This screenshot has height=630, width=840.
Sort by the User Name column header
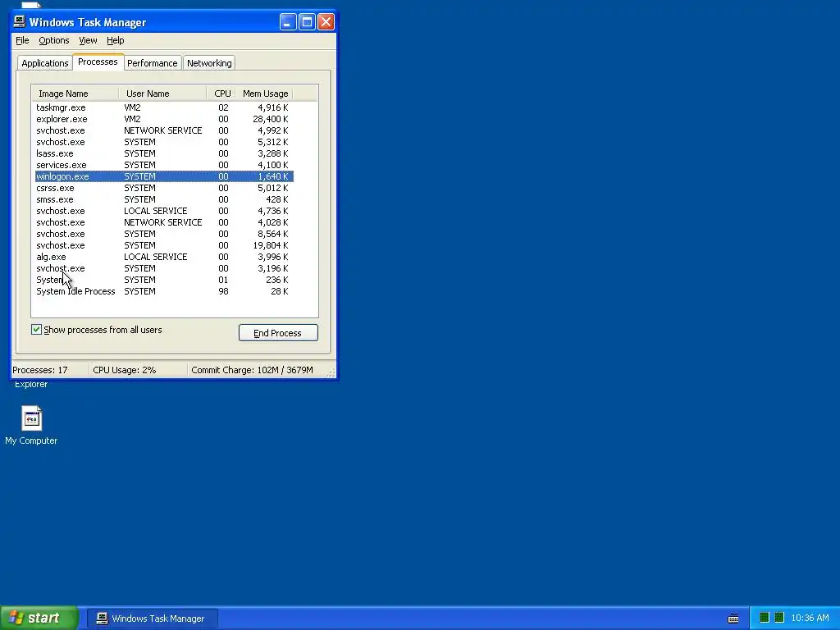pyautogui.click(x=162, y=94)
